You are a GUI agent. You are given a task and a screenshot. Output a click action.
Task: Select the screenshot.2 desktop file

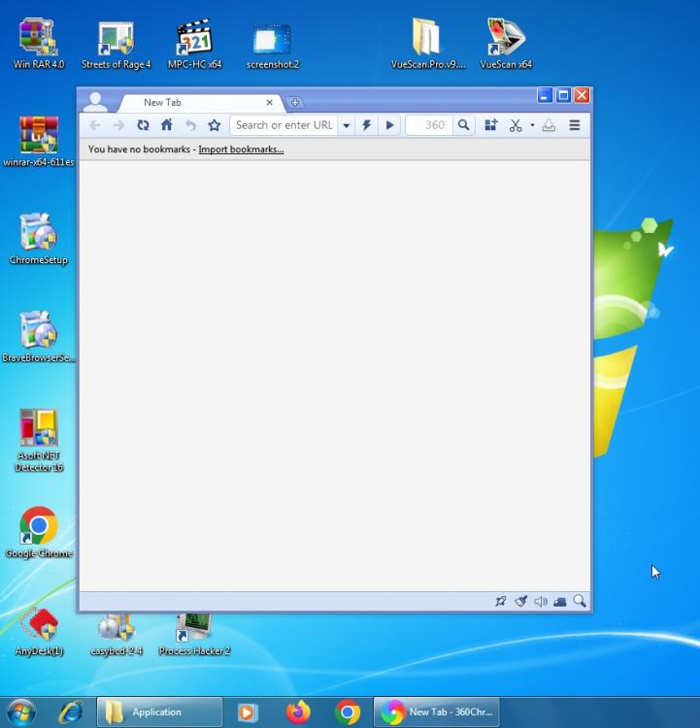(273, 47)
